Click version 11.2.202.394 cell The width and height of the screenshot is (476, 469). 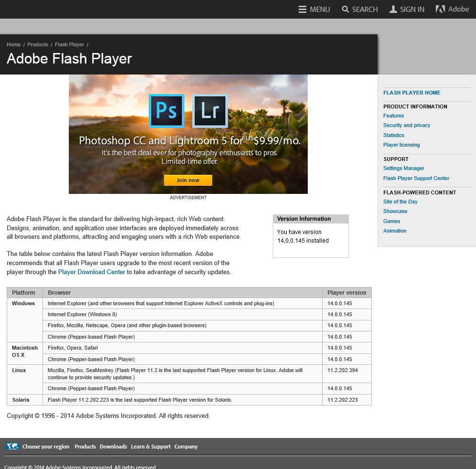point(346,374)
